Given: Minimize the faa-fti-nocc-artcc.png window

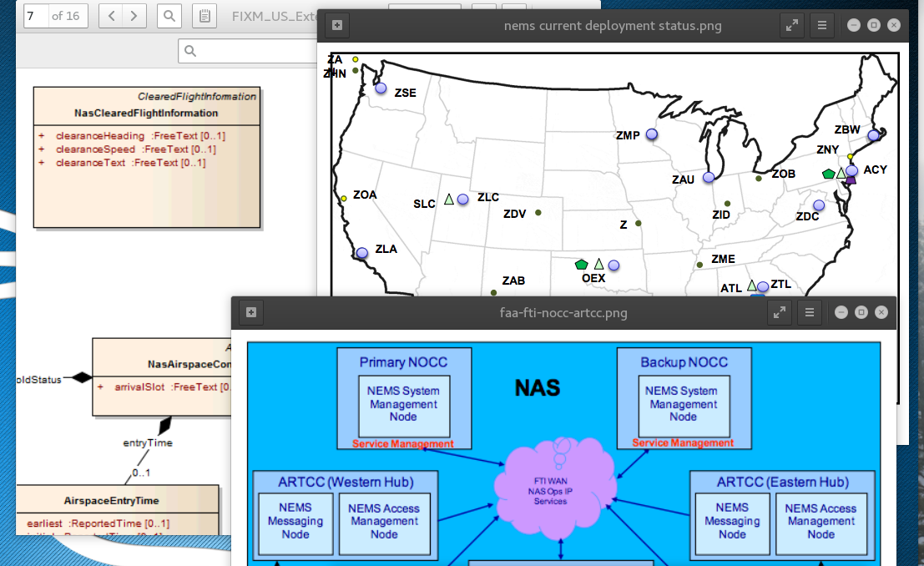Looking at the screenshot, I should tap(841, 312).
